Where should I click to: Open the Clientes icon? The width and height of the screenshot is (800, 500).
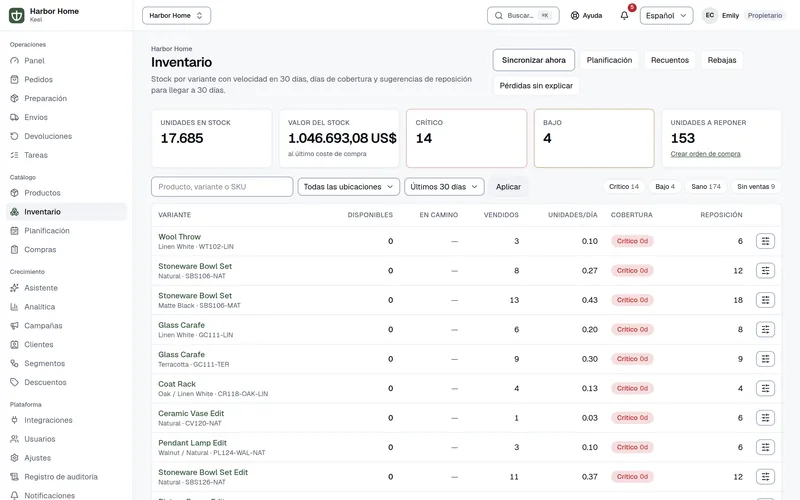coord(14,344)
